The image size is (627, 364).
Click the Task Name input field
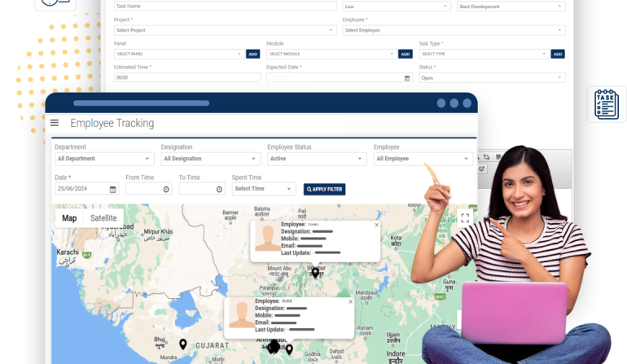pyautogui.click(x=225, y=6)
